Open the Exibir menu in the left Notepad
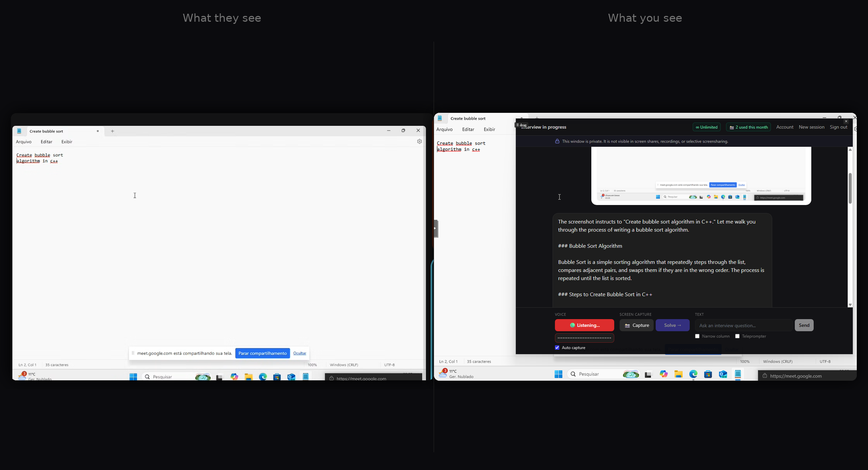Viewport: 868px width, 470px height. (x=67, y=142)
